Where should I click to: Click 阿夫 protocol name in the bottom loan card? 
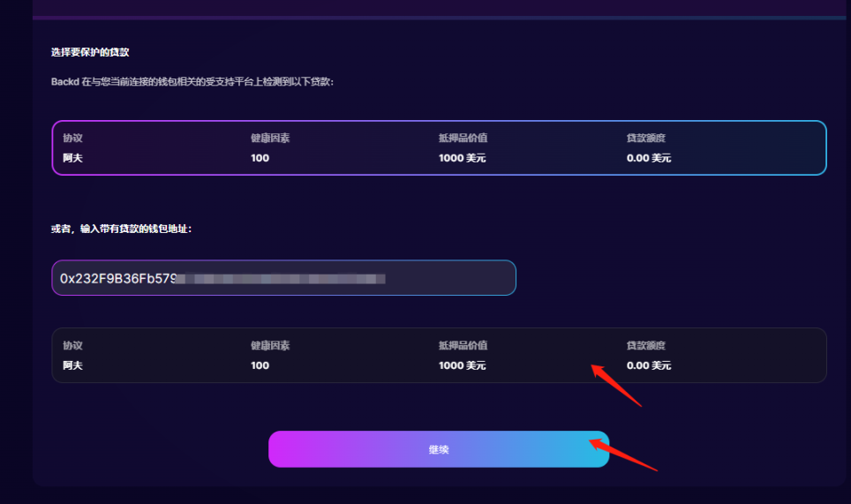coord(72,365)
